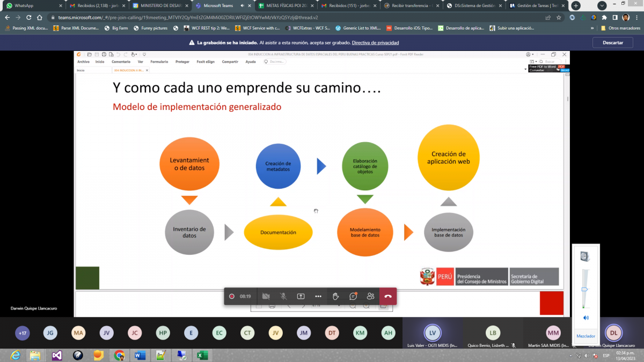Bookmark this page with the star

[559, 17]
